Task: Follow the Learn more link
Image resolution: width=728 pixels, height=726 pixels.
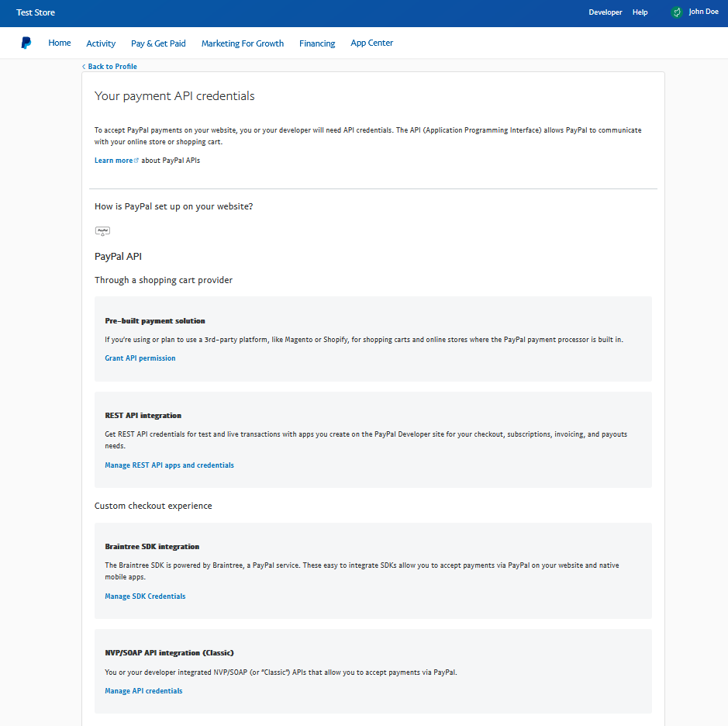Action: 113,161
